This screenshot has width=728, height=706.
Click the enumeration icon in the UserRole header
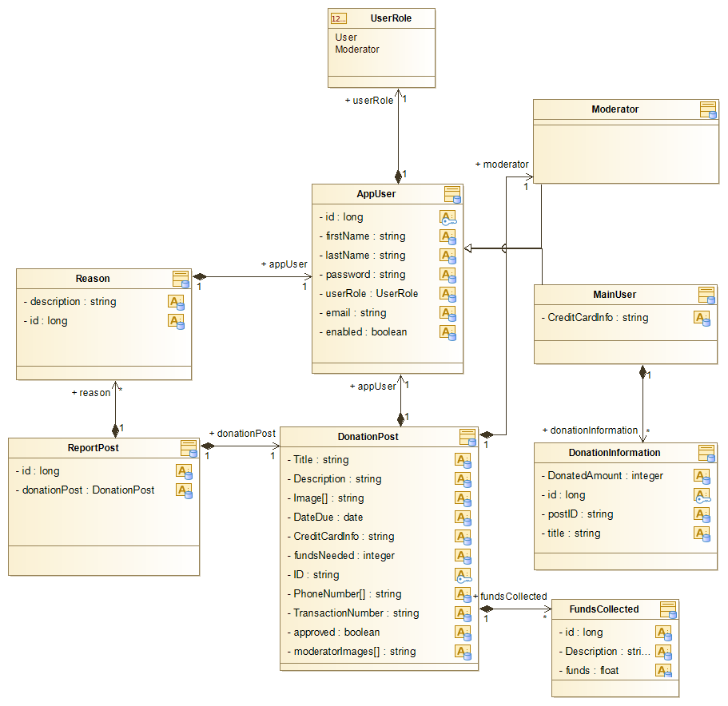point(339,18)
